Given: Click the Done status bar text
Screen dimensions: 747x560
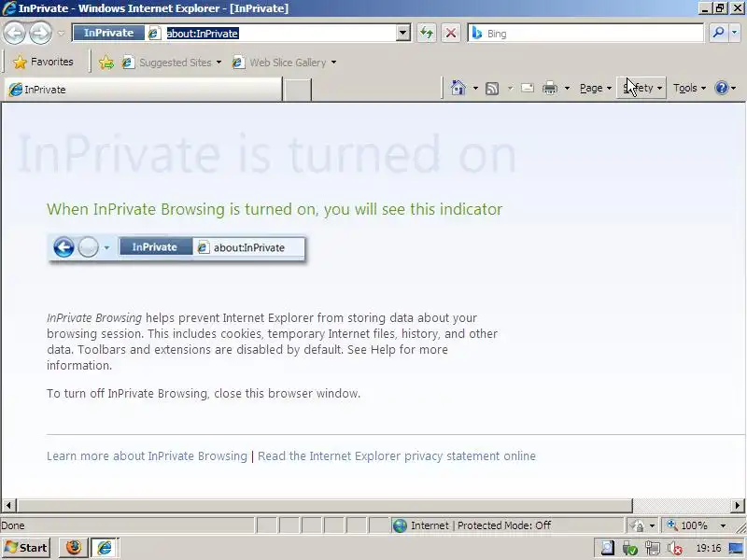Looking at the screenshot, I should 13,525.
